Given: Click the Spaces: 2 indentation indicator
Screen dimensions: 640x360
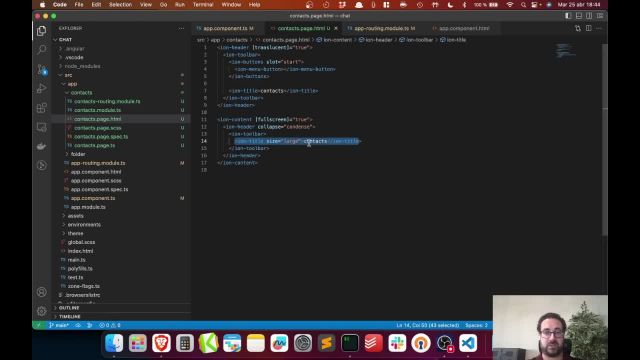Looking at the screenshot, I should [x=476, y=325].
